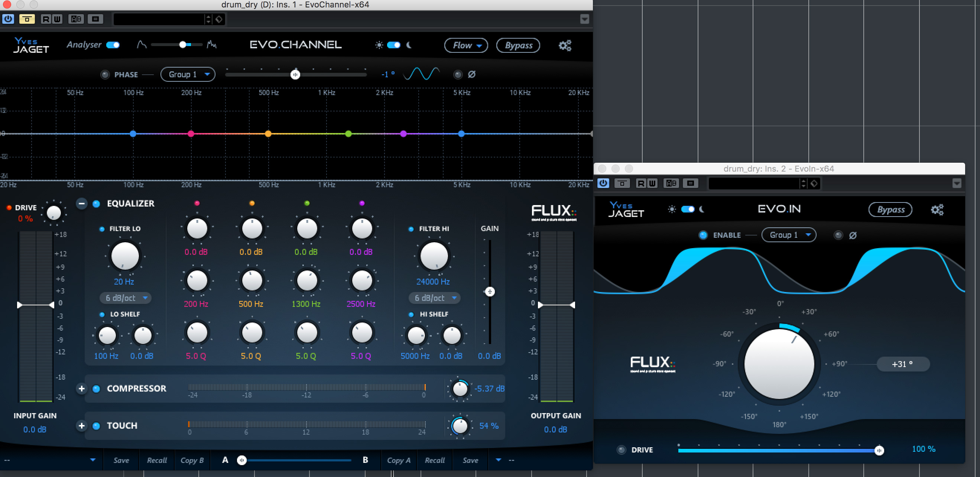The width and height of the screenshot is (980, 477).
Task: Toggle the EvoIn ENABLE LED
Action: coord(703,235)
